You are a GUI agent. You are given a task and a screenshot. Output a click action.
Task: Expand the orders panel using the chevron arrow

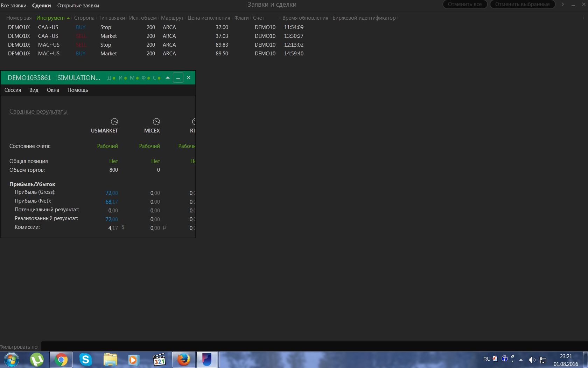click(x=563, y=4)
